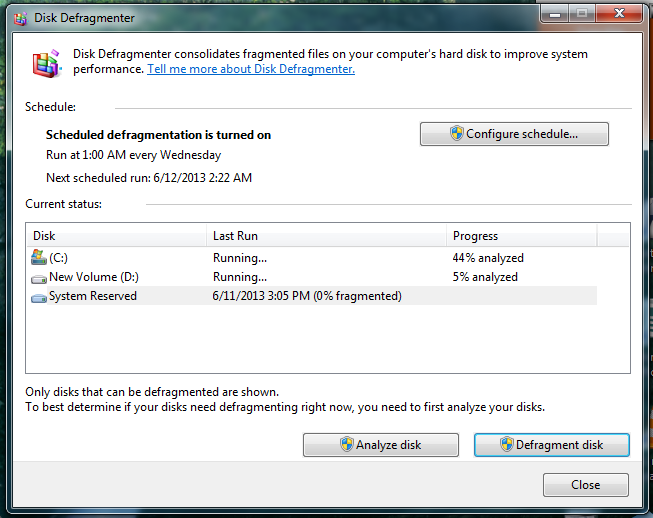Click the shield icon on Analyze disk button

point(346,444)
